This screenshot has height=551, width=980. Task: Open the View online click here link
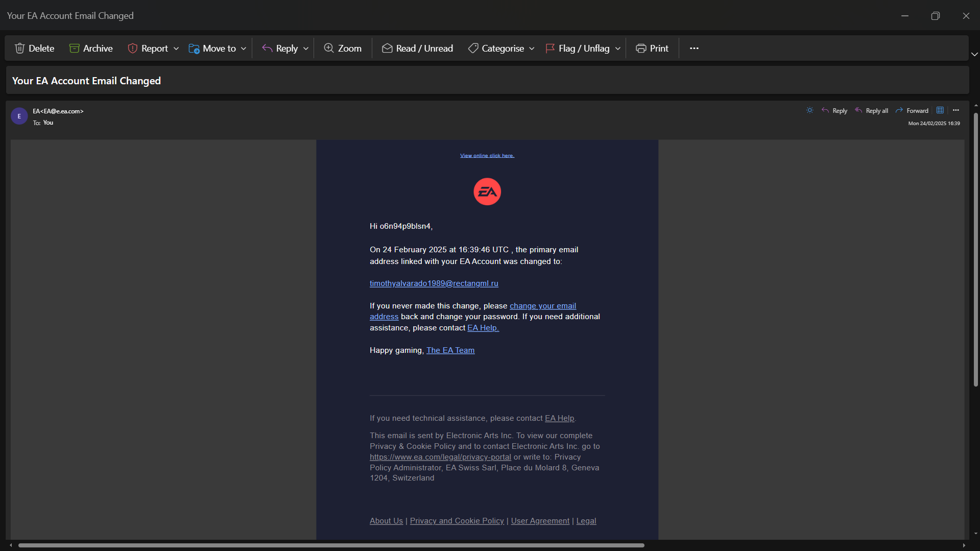point(487,156)
